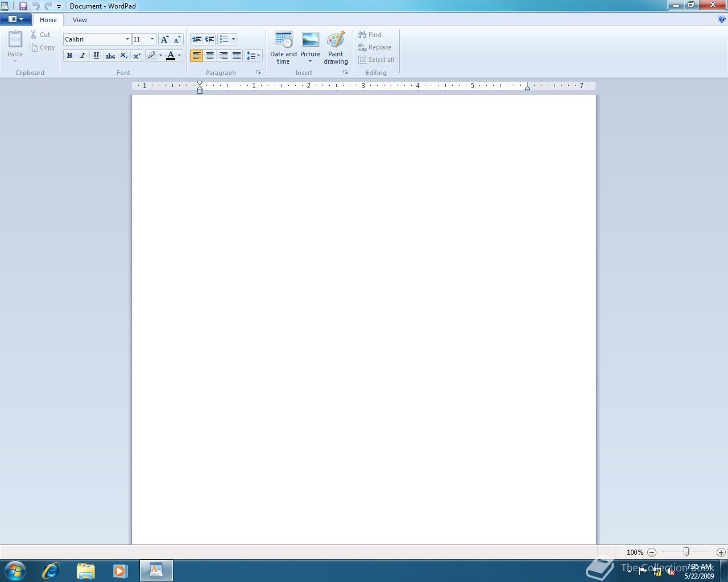The height and width of the screenshot is (582, 728).
Task: Switch to the View ribbon tab
Action: pos(80,20)
